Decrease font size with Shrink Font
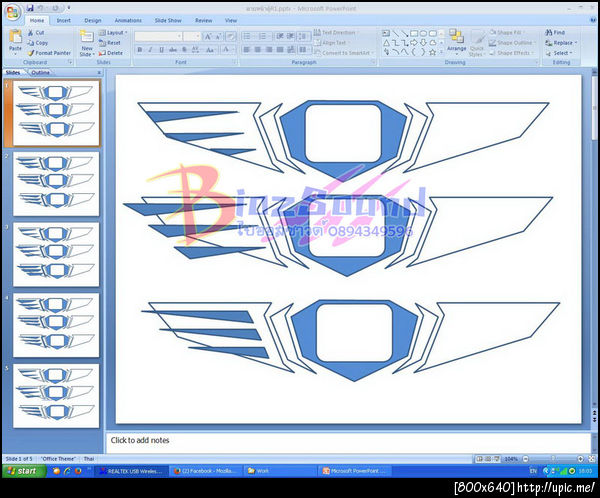The image size is (600, 498). click(218, 36)
